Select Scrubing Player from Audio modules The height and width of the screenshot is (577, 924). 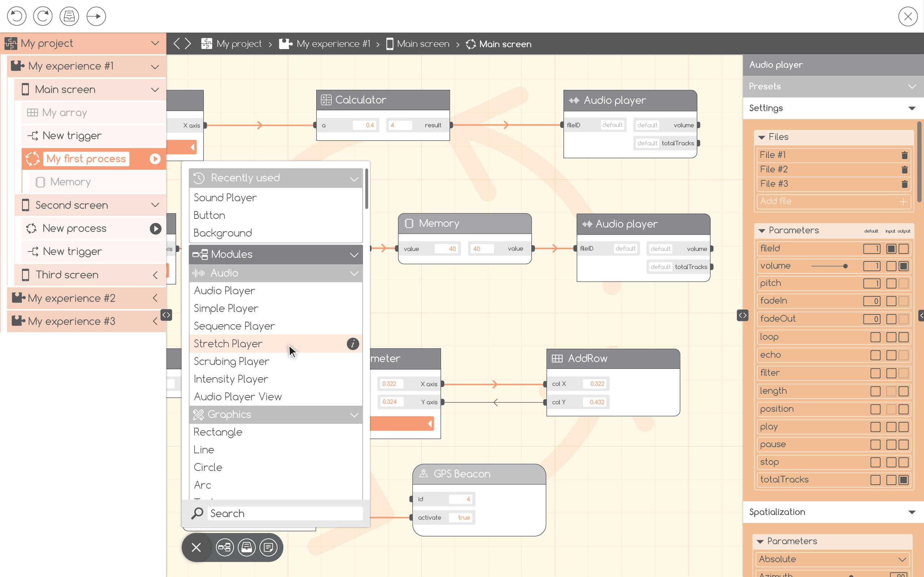pyautogui.click(x=231, y=361)
